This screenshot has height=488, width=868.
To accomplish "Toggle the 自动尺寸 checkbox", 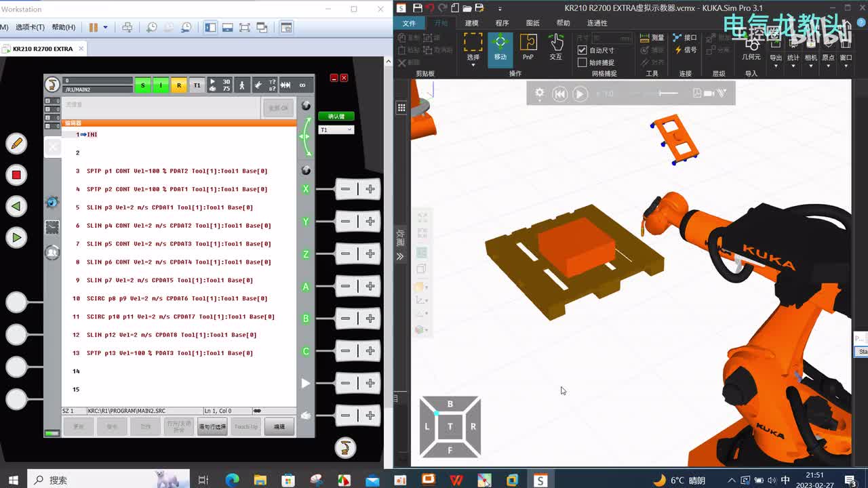I will [582, 50].
